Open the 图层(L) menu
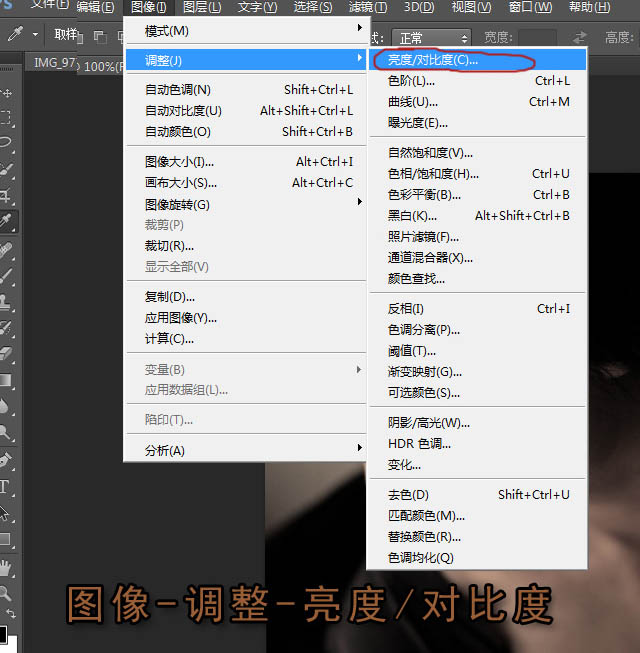The width and height of the screenshot is (640, 653). click(x=202, y=7)
